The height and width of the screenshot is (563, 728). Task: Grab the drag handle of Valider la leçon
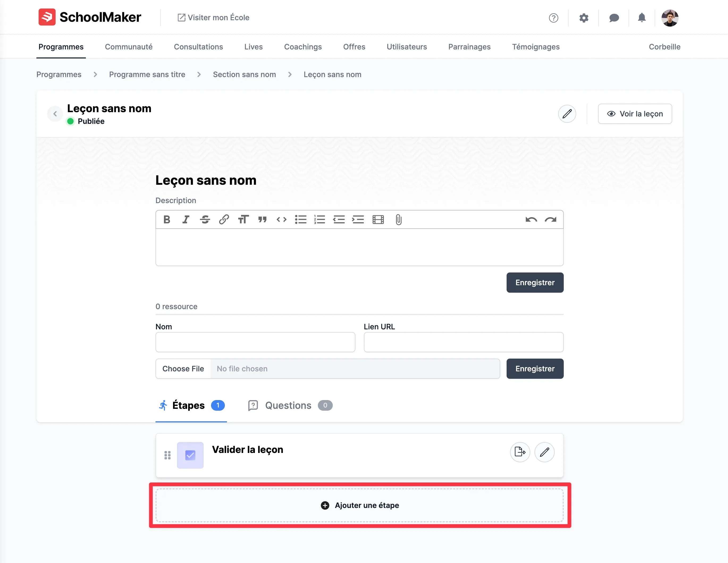pos(167,455)
